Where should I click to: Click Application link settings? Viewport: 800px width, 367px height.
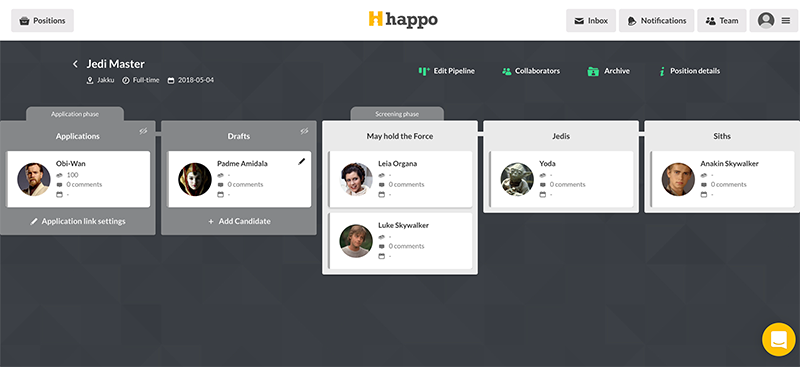coord(78,222)
